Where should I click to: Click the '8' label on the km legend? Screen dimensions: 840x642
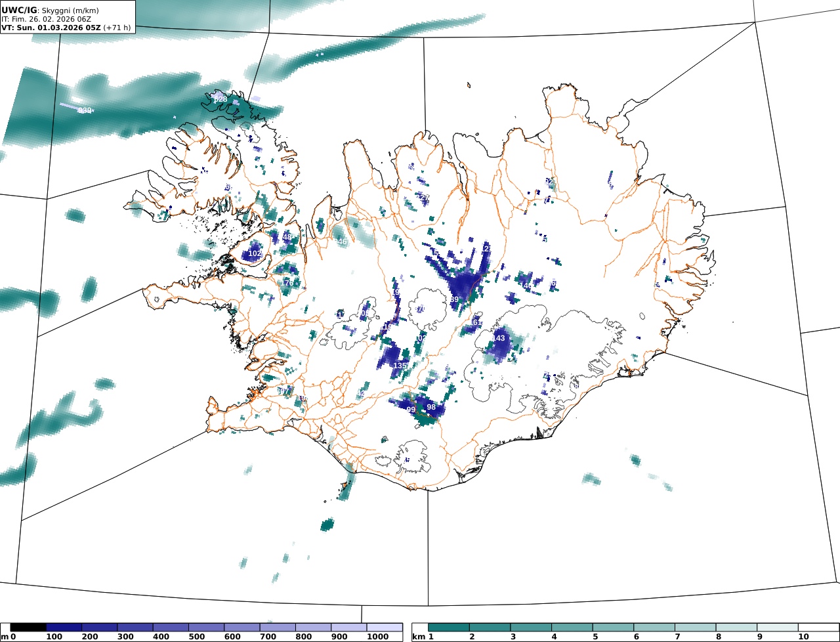tap(719, 637)
